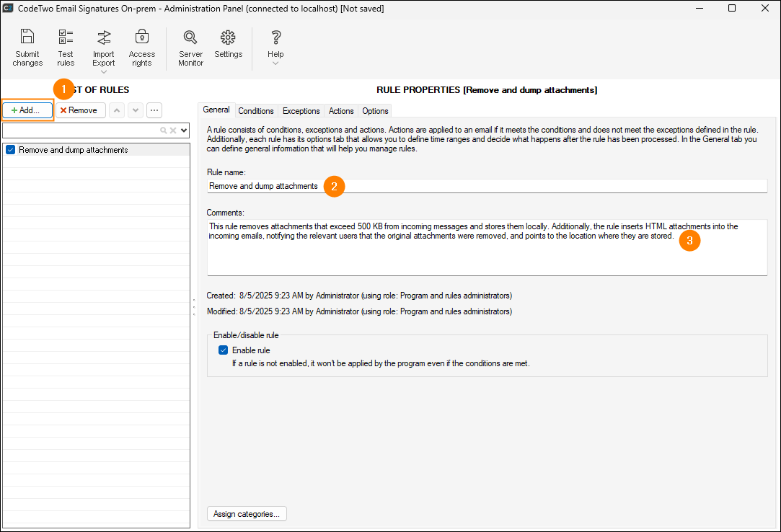Toggle checkbox for Remove and dump attachments rule

pyautogui.click(x=11, y=150)
